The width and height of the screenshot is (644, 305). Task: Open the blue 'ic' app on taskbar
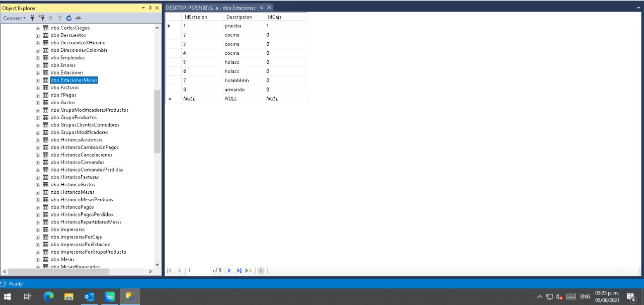point(109,297)
